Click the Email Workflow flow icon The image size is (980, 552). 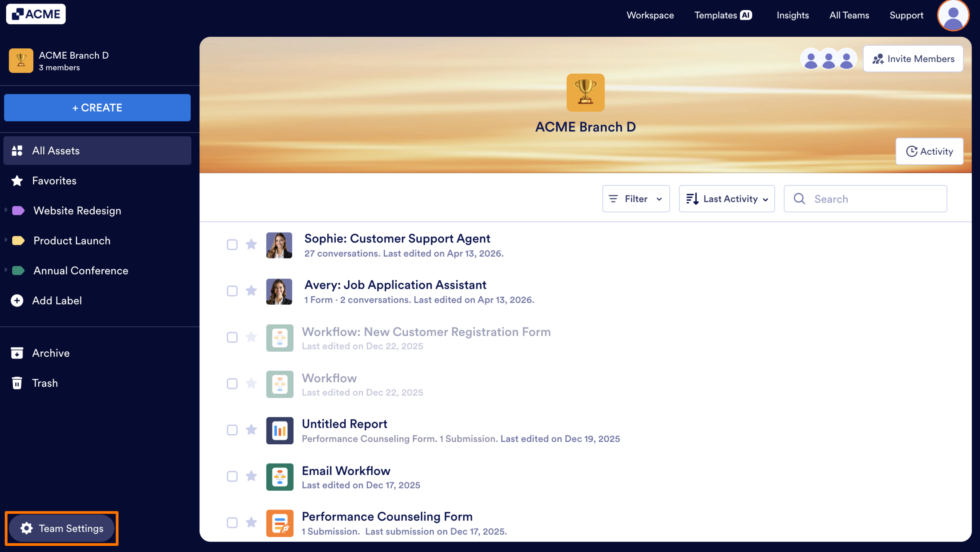[280, 477]
